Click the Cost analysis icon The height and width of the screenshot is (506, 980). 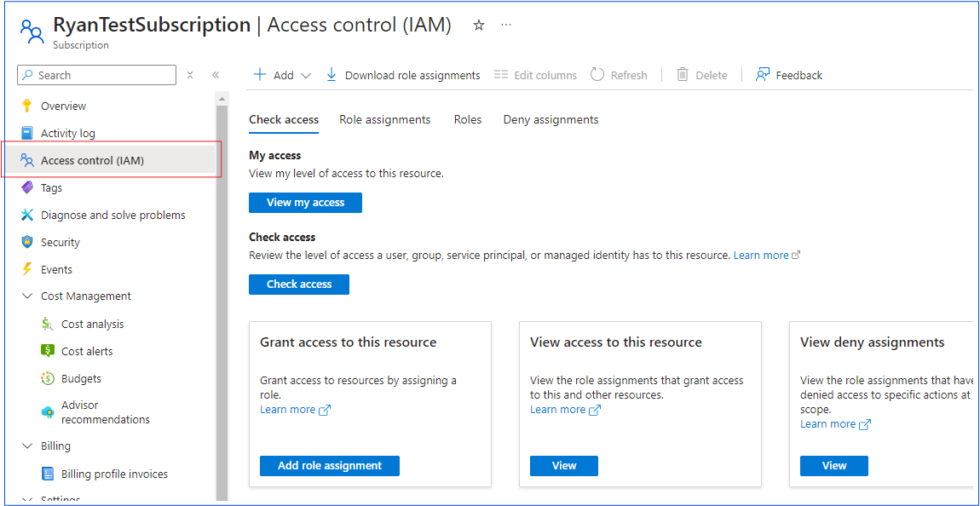click(x=48, y=324)
